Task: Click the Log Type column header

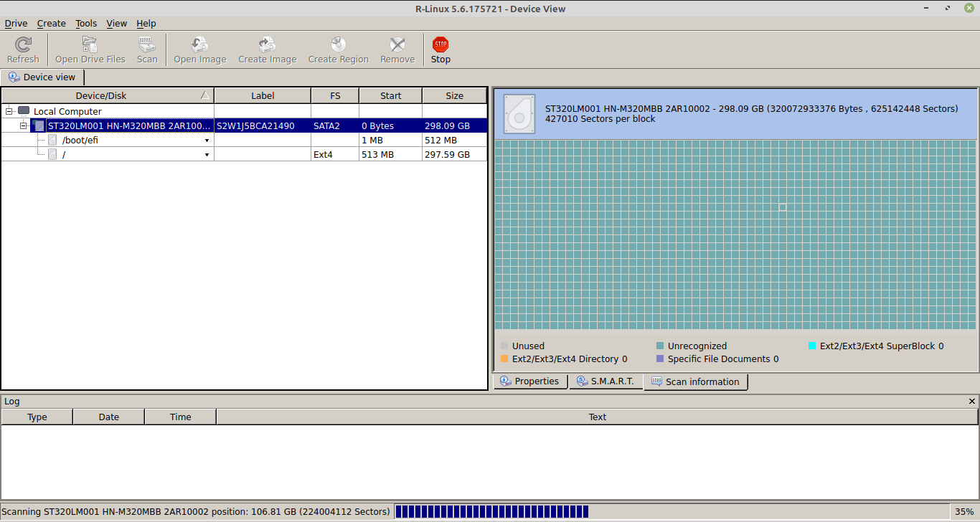Action: [37, 417]
